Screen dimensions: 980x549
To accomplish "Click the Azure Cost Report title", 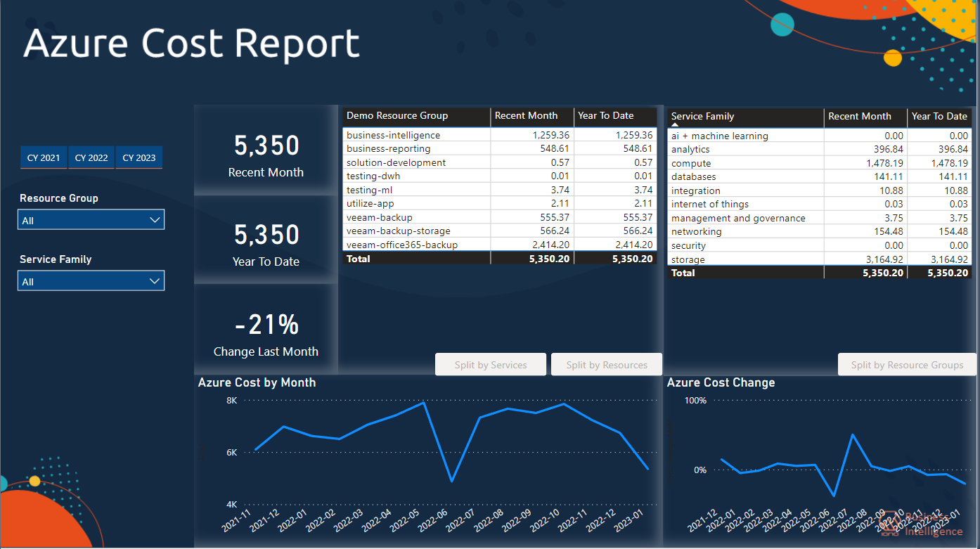I will click(x=191, y=44).
